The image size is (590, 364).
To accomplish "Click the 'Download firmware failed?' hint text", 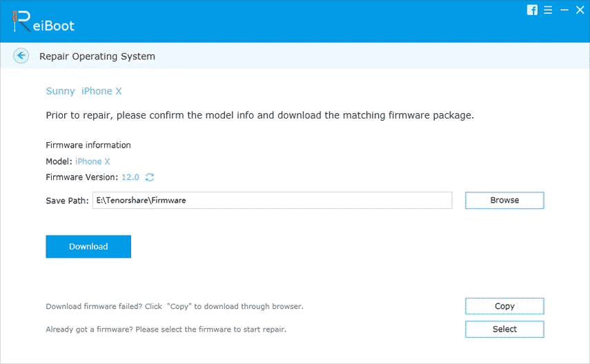I will [x=175, y=306].
